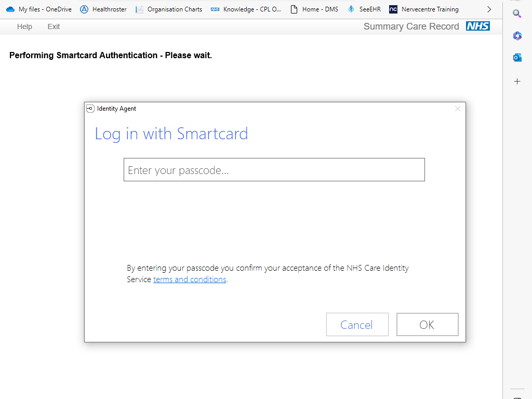Screen dimensions: 532x399
Task: Focus the Enter your passcode field
Action: tap(274, 170)
